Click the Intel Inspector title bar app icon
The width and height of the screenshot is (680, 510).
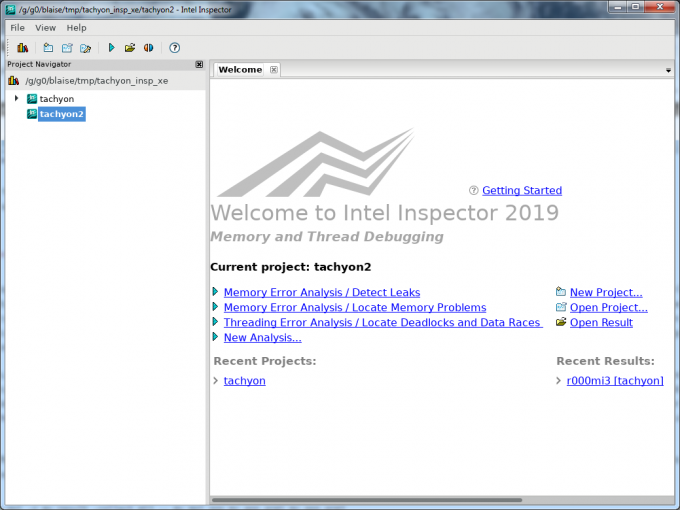pyautogui.click(x=10, y=9)
